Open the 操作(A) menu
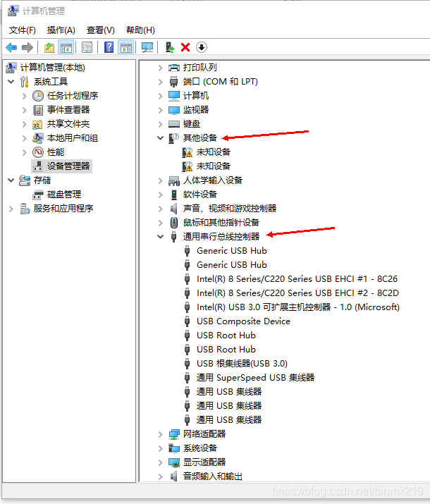 coord(61,30)
